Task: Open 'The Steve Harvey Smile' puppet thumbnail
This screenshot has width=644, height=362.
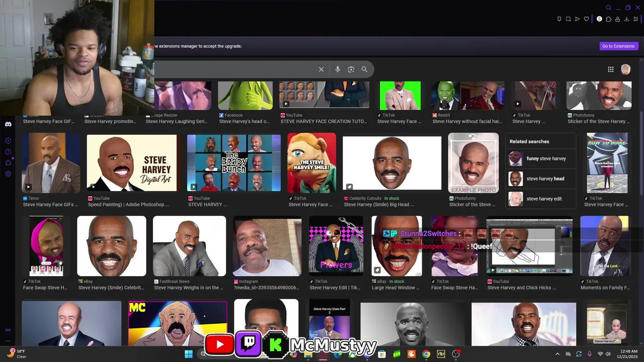Action: [x=311, y=163]
